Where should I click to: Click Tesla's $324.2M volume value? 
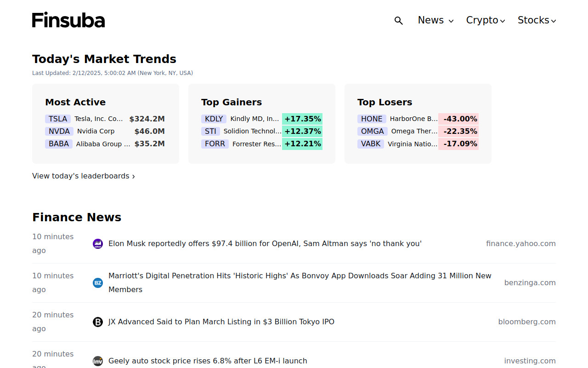coord(147,119)
